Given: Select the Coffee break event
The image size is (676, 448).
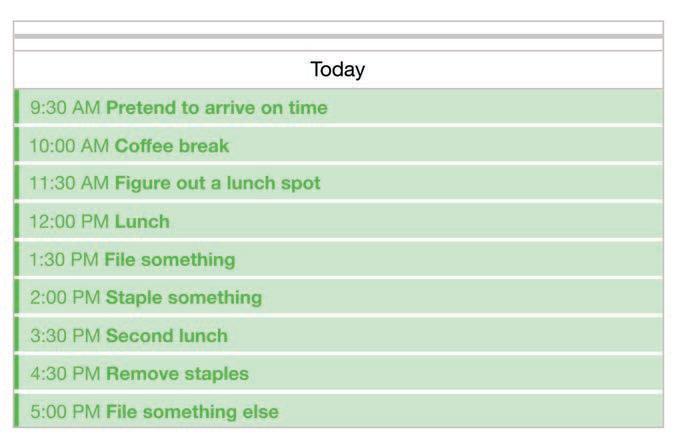Looking at the screenshot, I should click(172, 146).
